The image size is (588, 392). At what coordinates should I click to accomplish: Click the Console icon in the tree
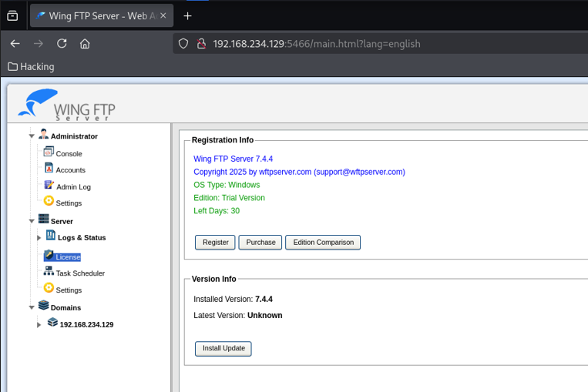click(49, 152)
